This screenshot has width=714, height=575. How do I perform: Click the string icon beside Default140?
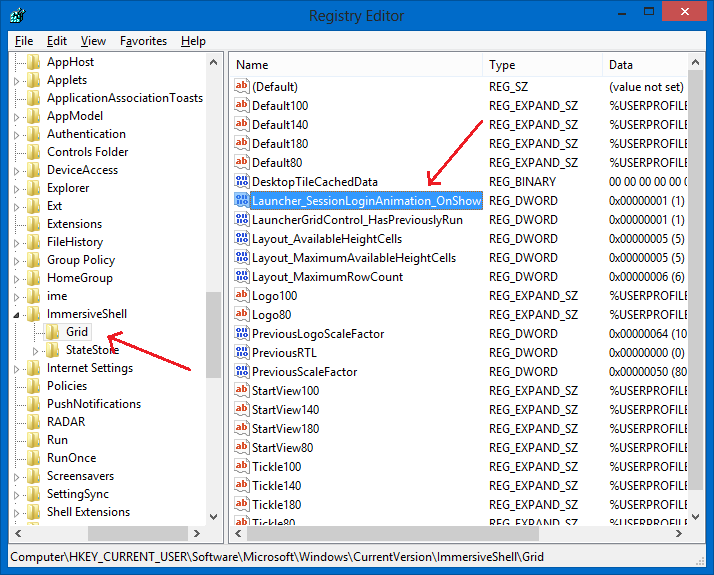click(241, 124)
